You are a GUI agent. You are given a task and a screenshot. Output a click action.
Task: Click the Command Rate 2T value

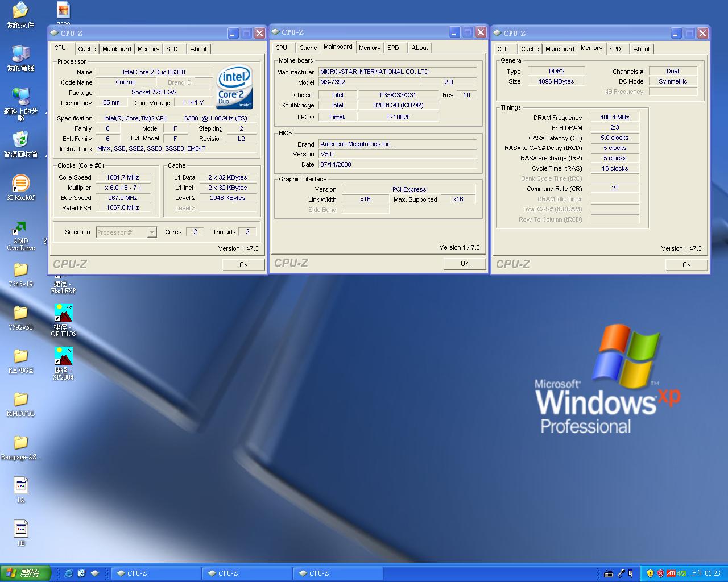(x=615, y=188)
